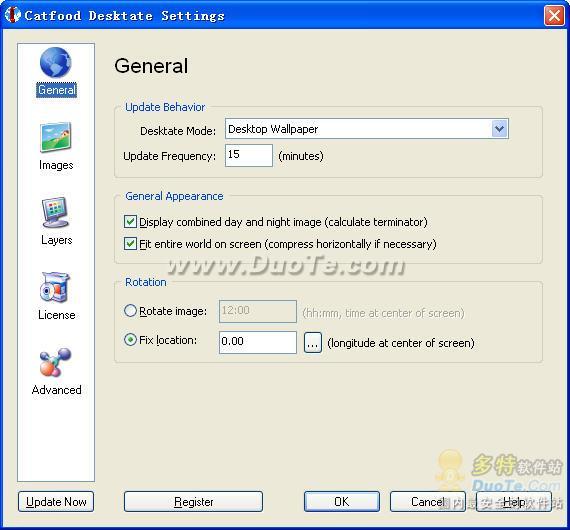Open the Images section picture icon

coord(56,137)
